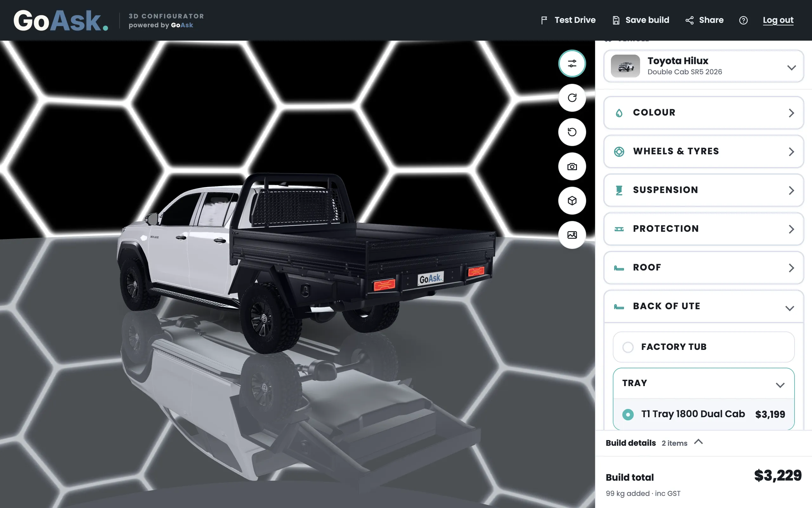The width and height of the screenshot is (812, 508).
Task: Expand the Roof section chevron
Action: click(x=791, y=268)
